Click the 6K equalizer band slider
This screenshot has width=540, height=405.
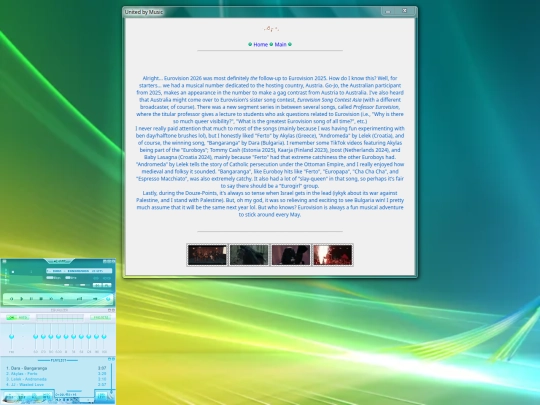click(81, 336)
